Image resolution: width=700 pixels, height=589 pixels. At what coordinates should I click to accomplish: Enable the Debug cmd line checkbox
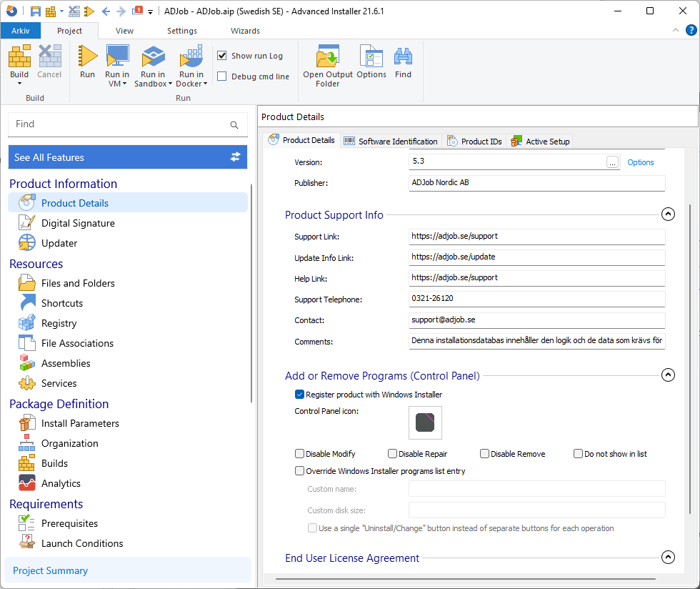[222, 76]
